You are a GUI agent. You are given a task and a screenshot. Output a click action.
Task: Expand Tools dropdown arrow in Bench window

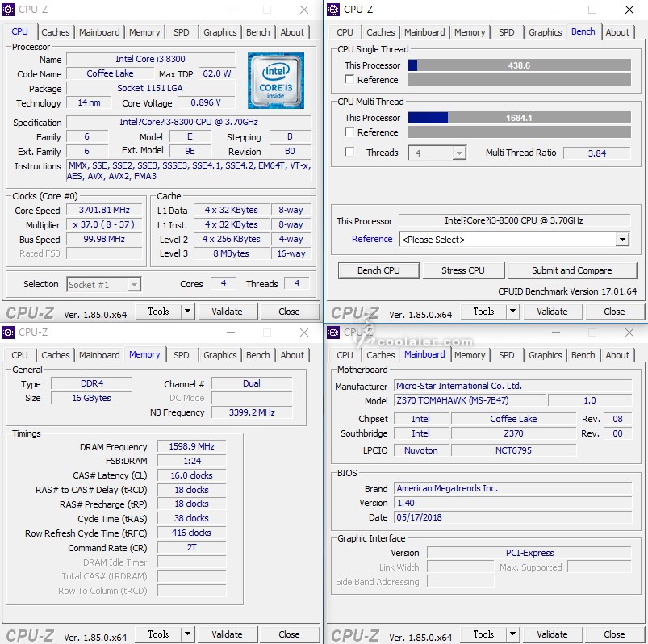(513, 312)
